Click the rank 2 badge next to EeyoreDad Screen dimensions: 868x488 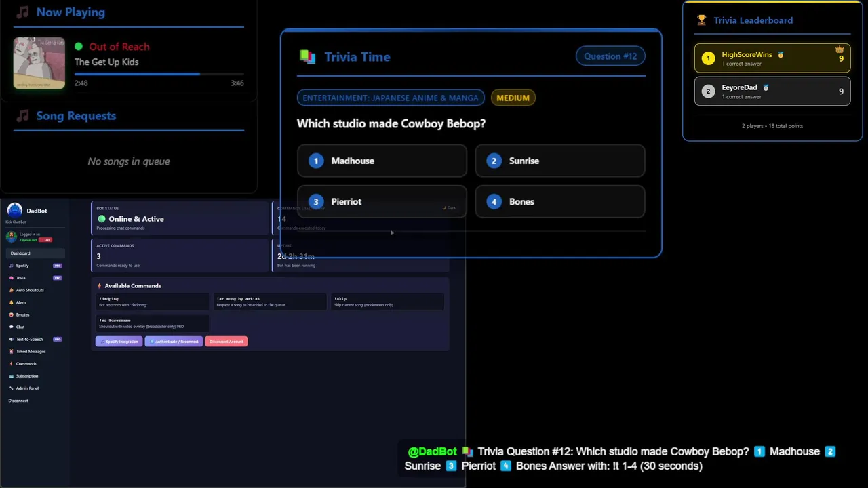click(x=708, y=91)
